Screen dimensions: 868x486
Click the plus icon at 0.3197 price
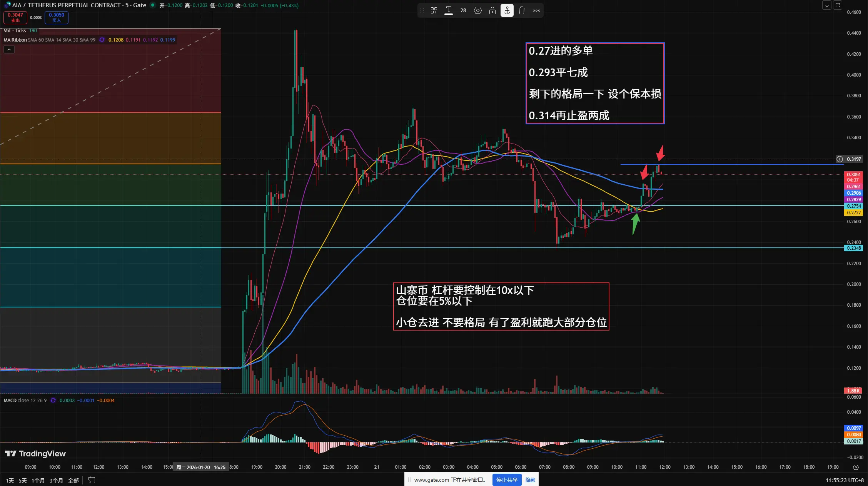click(840, 159)
